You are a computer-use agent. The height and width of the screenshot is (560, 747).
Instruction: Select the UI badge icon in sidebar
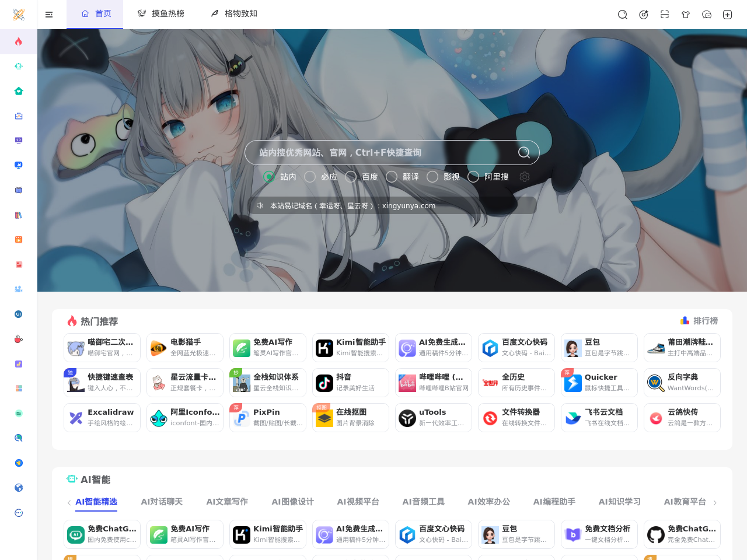19,314
